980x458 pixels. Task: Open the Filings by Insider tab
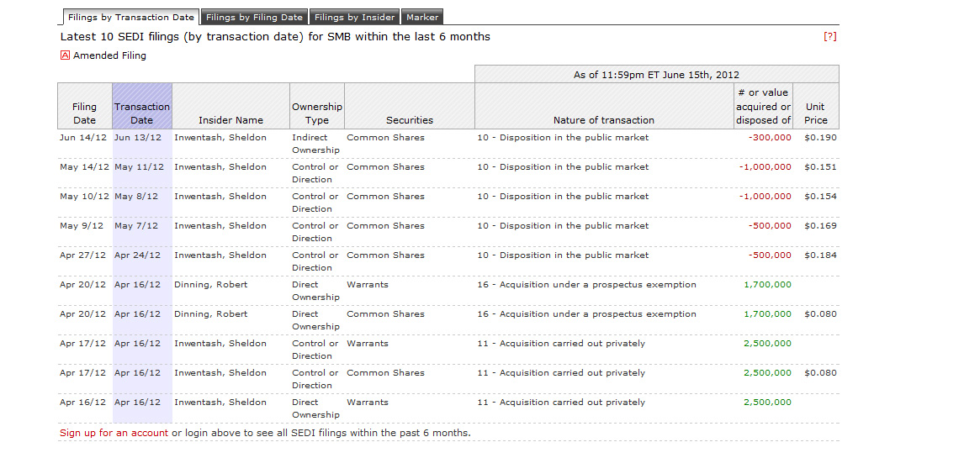(354, 17)
